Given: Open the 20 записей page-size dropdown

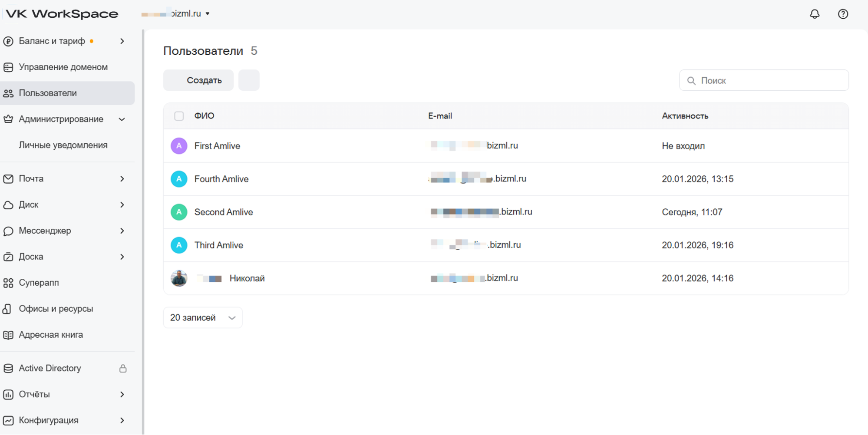Looking at the screenshot, I should [203, 318].
